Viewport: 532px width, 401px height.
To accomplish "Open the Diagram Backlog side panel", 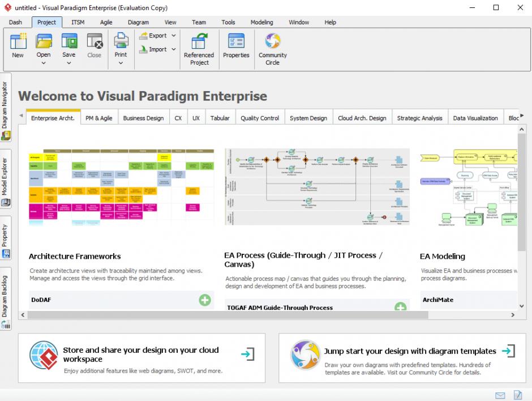I will click(5, 299).
